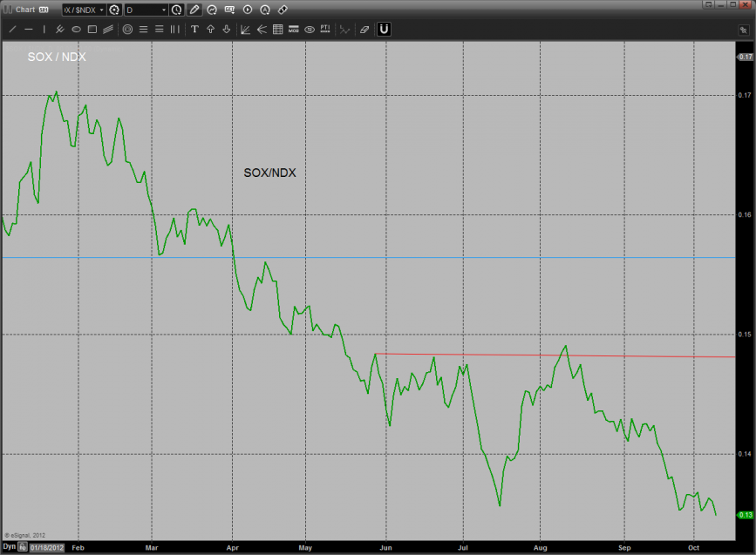Screen dimensions: 756x555
Task: Select the ellipse drawing tool
Action: point(76,30)
